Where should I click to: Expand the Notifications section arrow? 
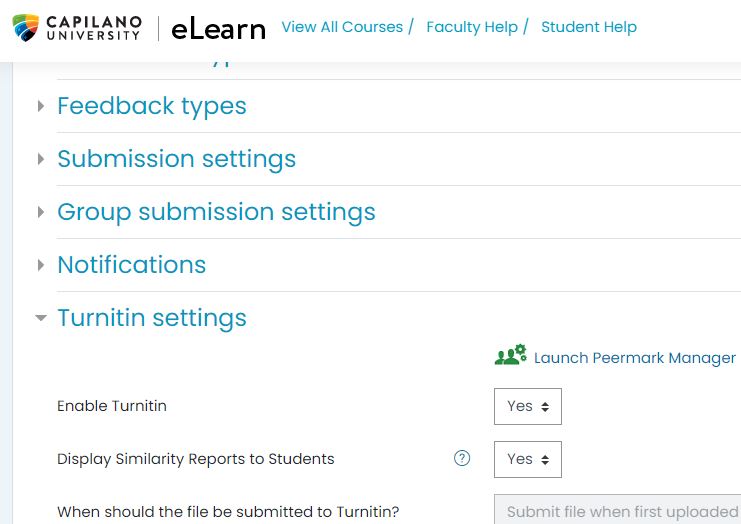tap(41, 265)
